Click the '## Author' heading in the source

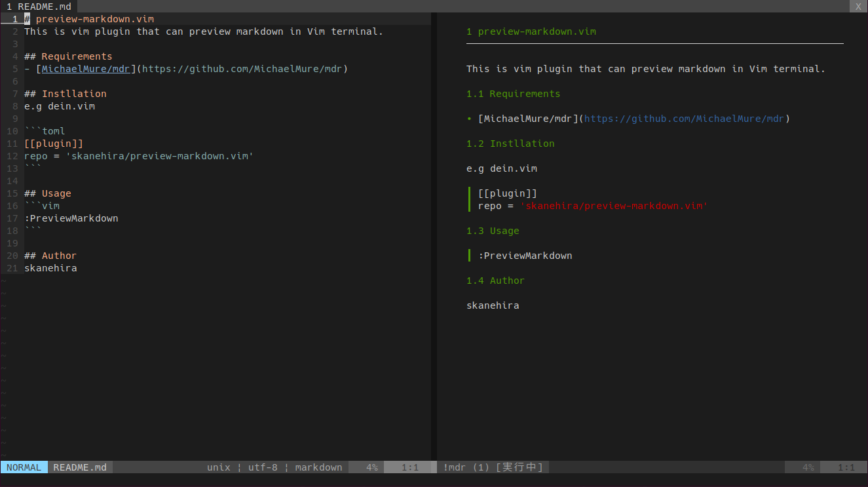tap(50, 256)
